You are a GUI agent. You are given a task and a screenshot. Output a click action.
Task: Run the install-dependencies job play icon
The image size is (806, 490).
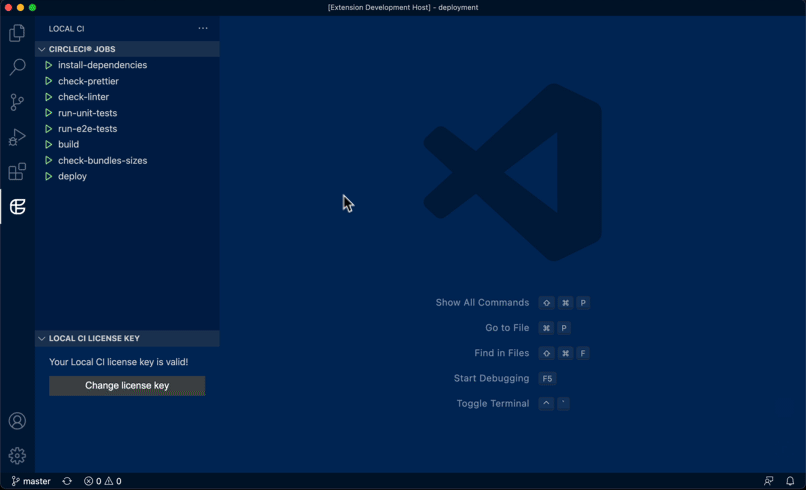tap(48, 65)
